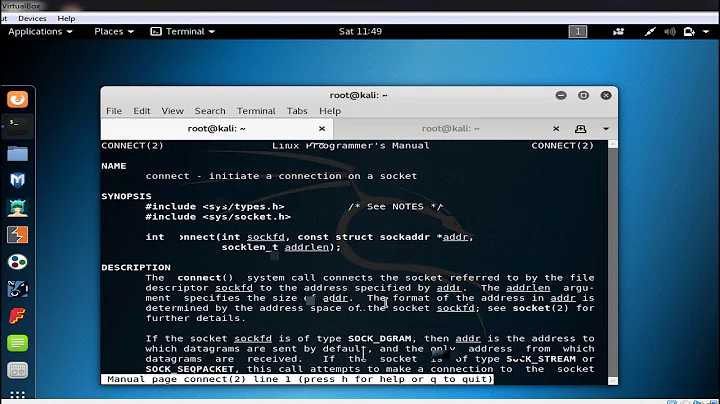This screenshot has height=404, width=720.
Task: Click the '#include <sys/socket.h>' line
Action: (x=218, y=217)
